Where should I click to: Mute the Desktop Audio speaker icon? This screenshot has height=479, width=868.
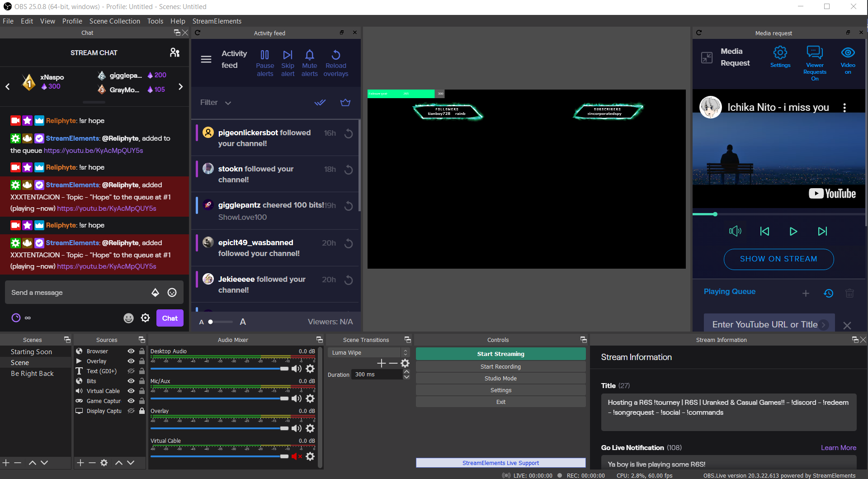pos(297,369)
